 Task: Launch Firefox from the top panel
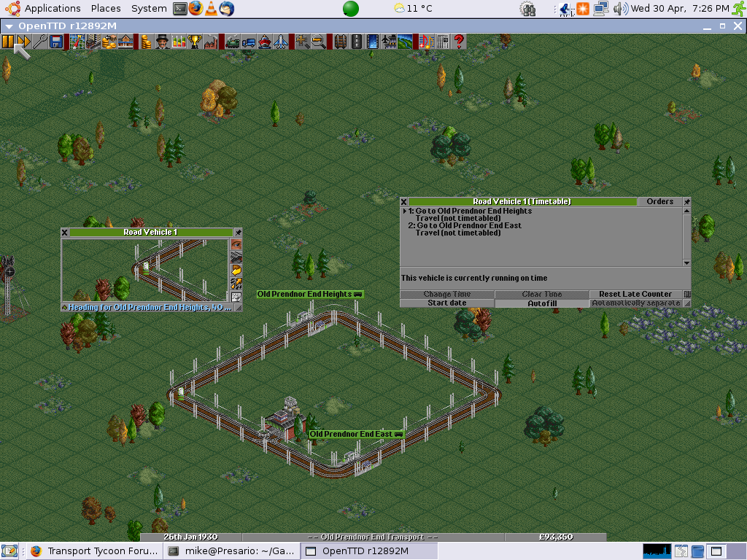(196, 9)
